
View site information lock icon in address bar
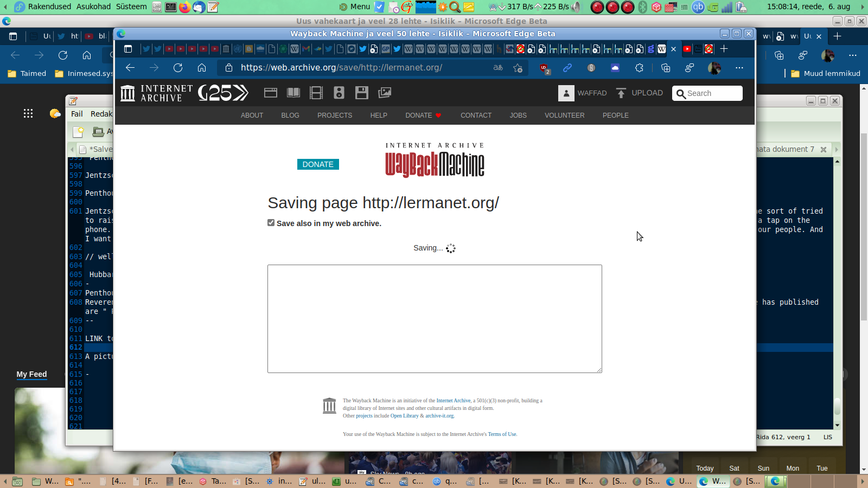pyautogui.click(x=229, y=68)
